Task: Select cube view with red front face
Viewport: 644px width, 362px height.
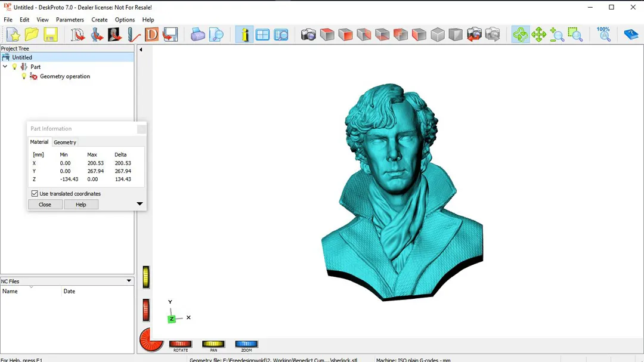Action: (x=345, y=35)
